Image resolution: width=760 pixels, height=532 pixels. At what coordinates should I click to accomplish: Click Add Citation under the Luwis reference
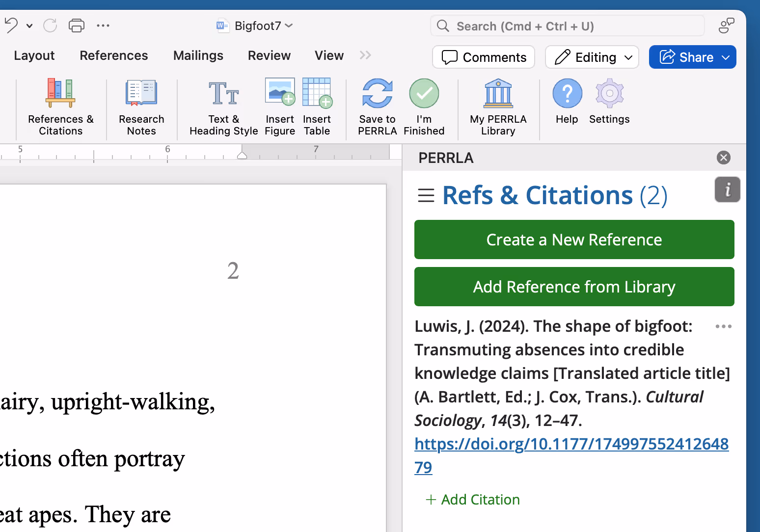473,500
